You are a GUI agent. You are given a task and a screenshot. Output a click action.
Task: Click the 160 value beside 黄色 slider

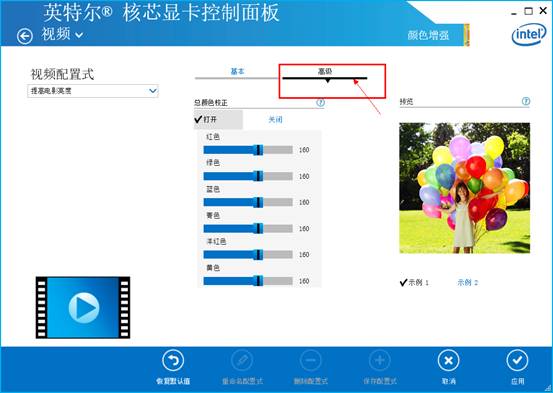coord(304,281)
